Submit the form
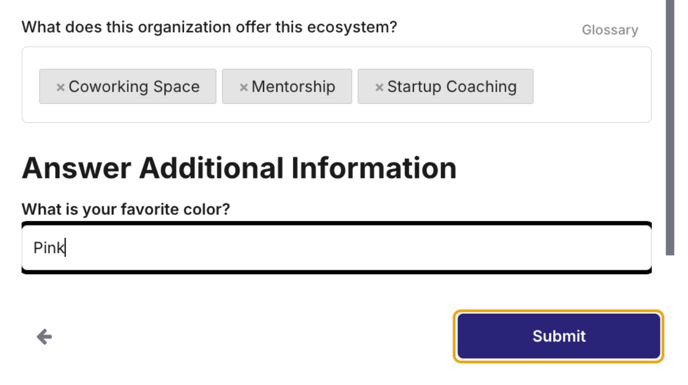 pos(559,336)
